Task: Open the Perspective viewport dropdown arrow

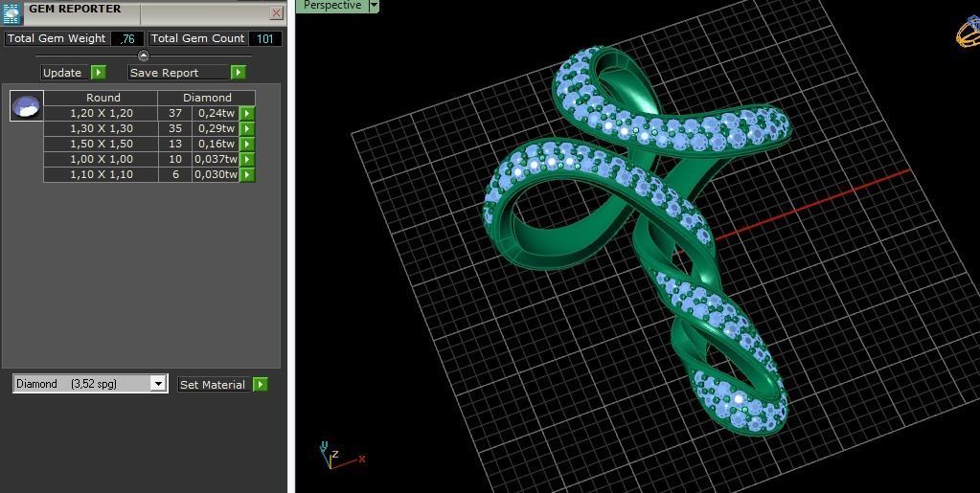Action: pos(374,6)
